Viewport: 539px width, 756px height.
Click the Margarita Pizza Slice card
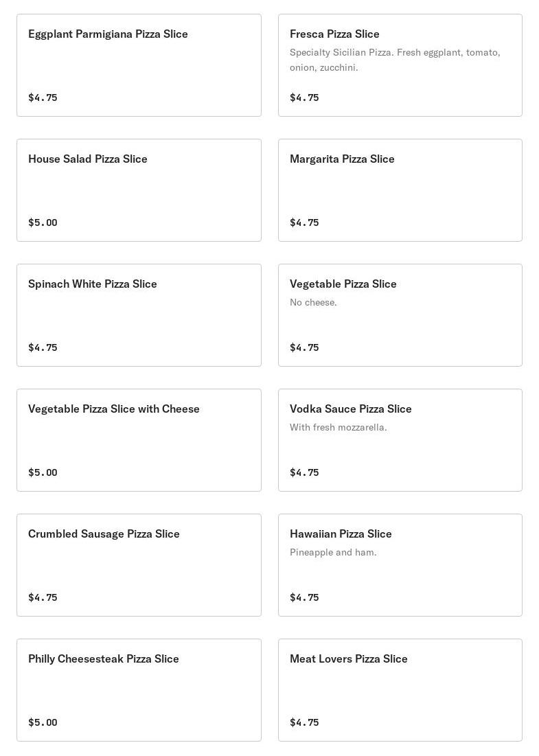[x=400, y=190]
